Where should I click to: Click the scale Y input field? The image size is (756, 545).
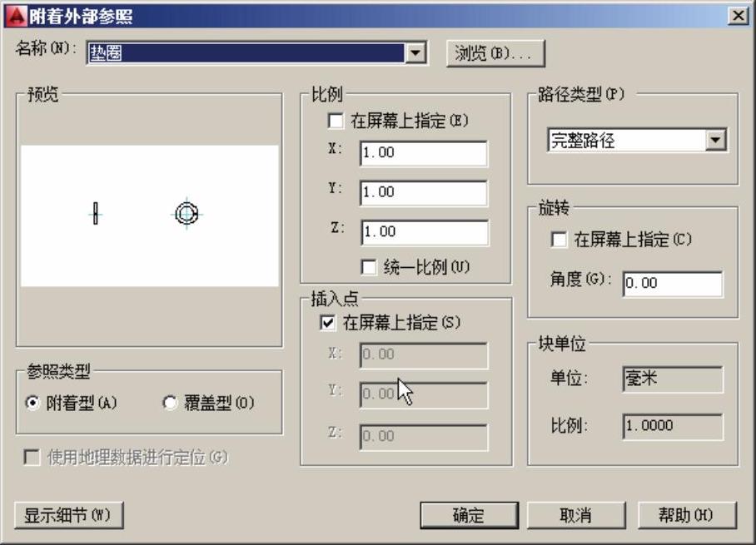pyautogui.click(x=424, y=192)
